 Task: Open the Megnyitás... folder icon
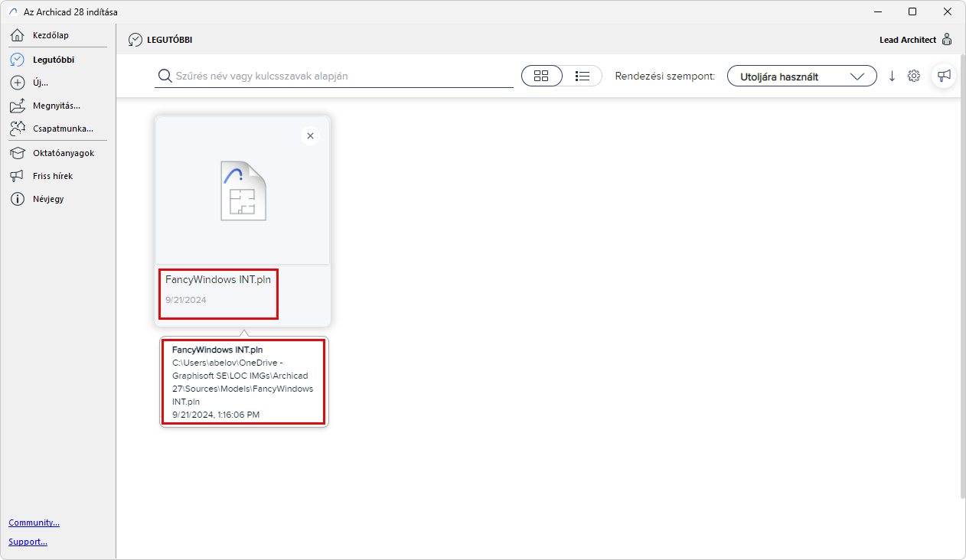(18, 106)
